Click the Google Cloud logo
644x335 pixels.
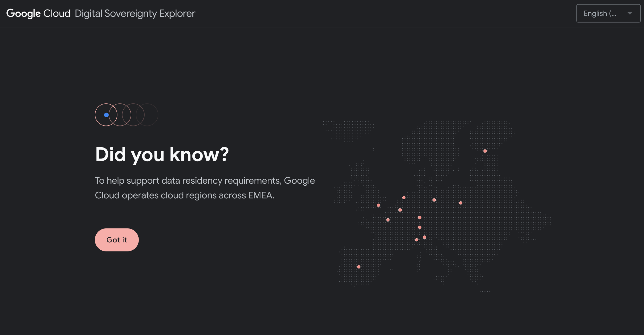[x=38, y=13]
